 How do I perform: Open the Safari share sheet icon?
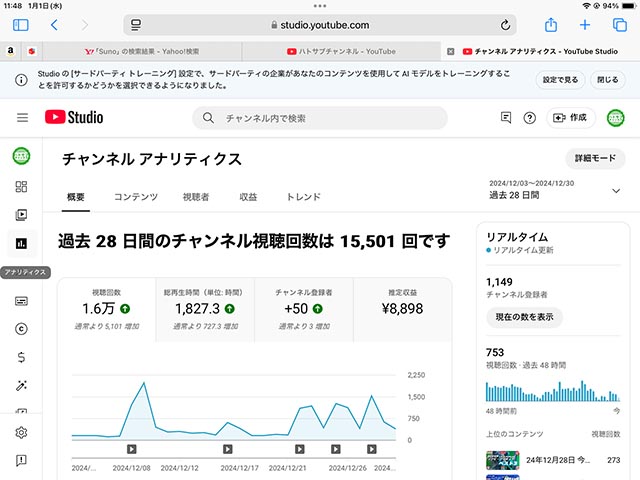(551, 25)
